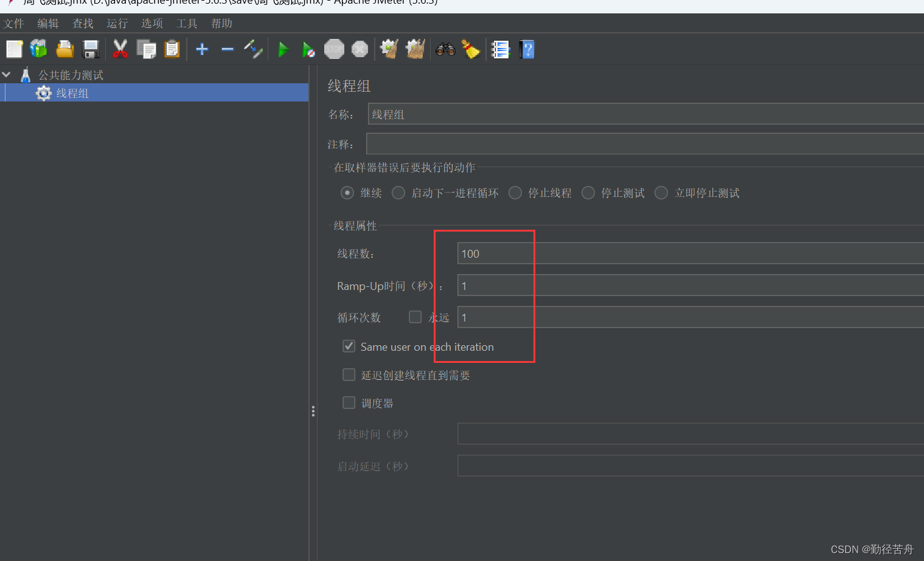Select the 停止测试 radio button

[x=588, y=192]
